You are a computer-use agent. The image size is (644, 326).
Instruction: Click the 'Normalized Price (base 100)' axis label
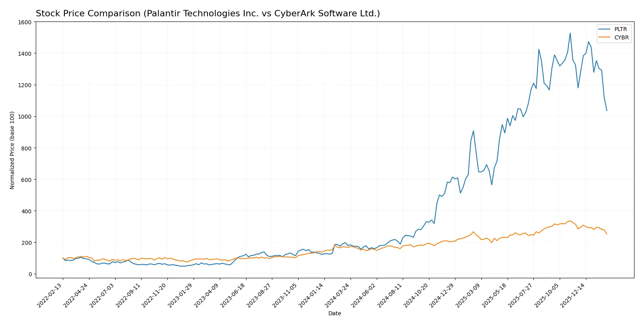coord(12,150)
